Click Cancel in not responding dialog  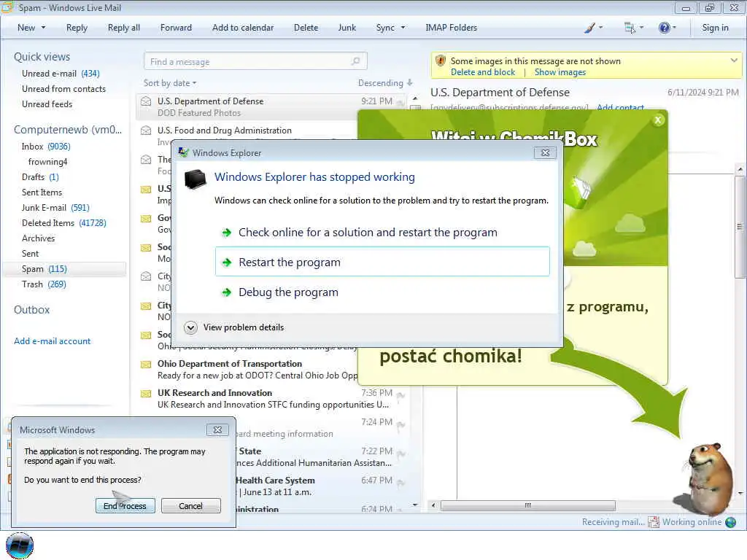coord(190,506)
